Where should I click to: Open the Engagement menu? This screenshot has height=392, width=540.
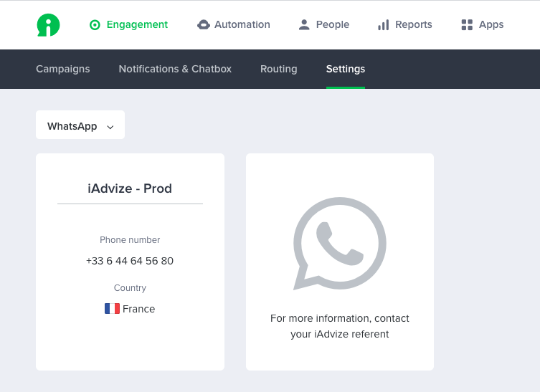pyautogui.click(x=128, y=25)
